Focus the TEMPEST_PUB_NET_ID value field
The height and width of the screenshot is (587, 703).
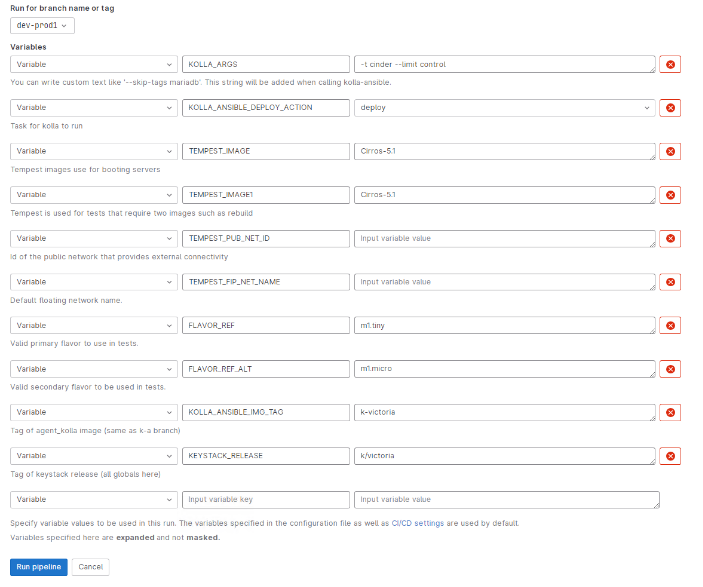[x=505, y=238]
